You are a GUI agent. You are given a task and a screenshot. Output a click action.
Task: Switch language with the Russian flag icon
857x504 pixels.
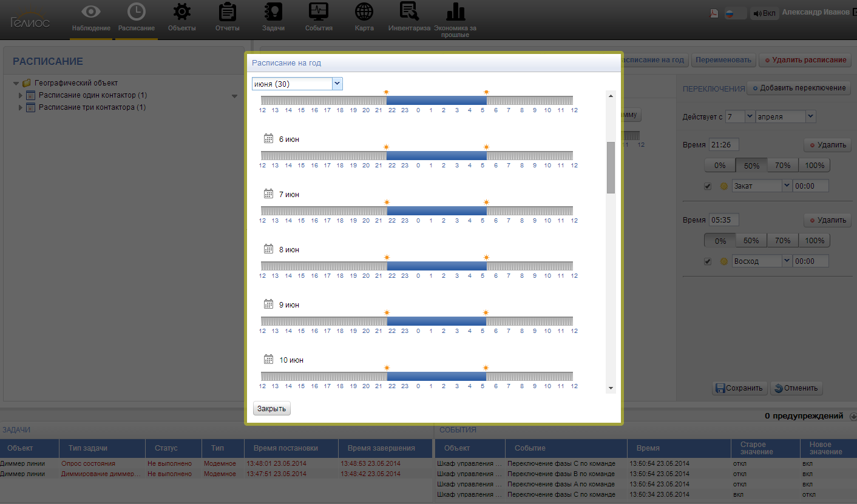click(x=730, y=13)
